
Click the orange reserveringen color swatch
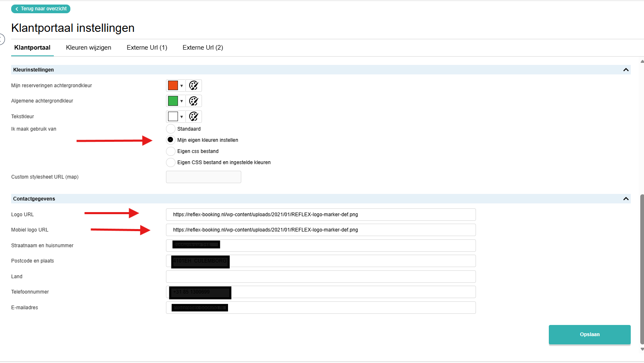coord(173,86)
